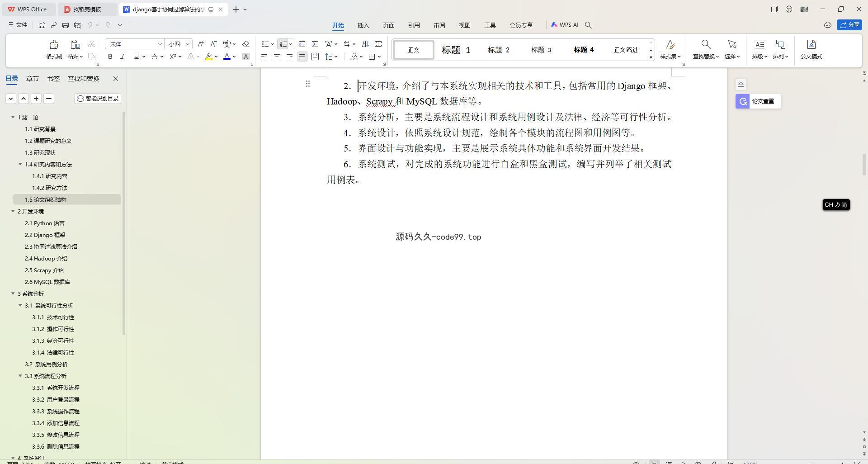Toggle strikethrough formatting
The height and width of the screenshot is (464, 868).
pyautogui.click(x=155, y=57)
